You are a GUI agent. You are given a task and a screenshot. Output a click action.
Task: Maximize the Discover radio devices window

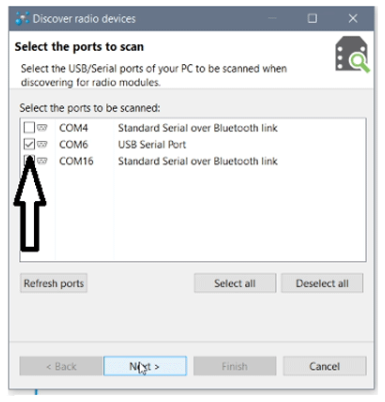312,18
